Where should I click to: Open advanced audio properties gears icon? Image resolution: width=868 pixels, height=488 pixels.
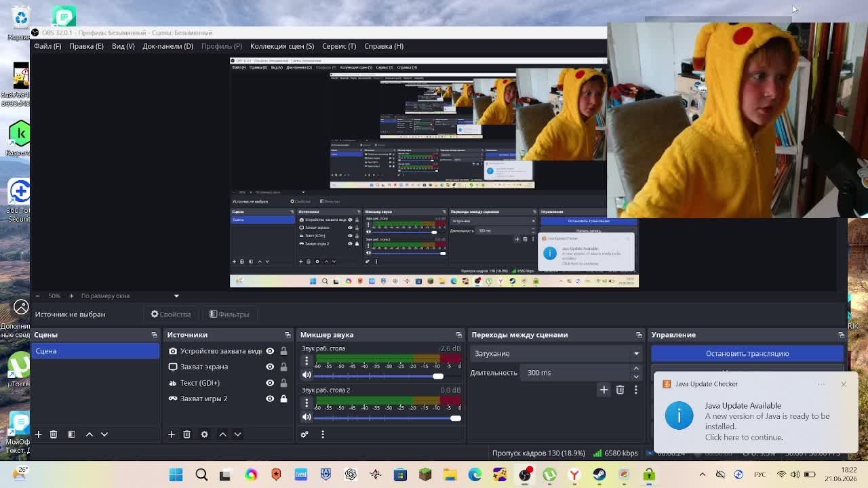pyautogui.click(x=304, y=434)
